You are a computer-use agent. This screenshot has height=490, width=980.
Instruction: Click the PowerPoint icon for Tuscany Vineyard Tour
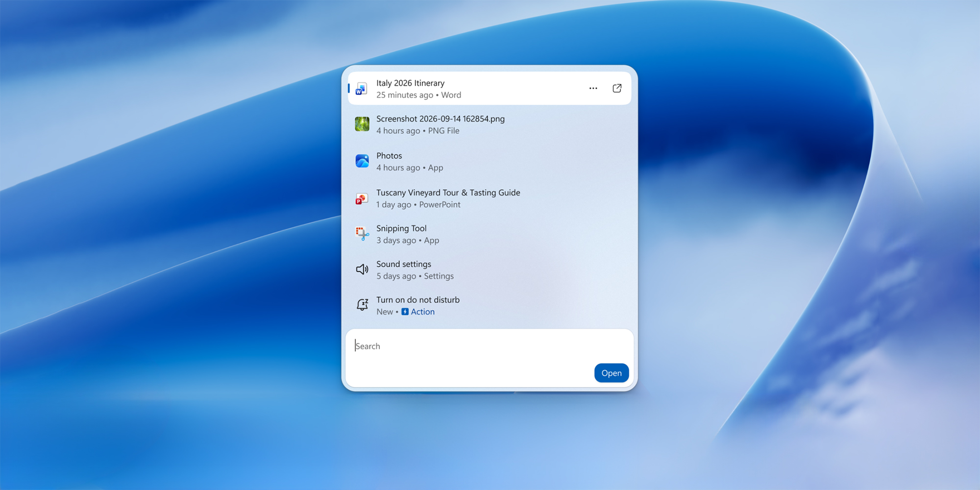click(362, 198)
